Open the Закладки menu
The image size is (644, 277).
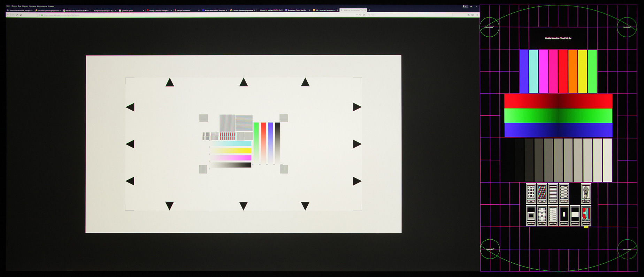[x=32, y=6]
